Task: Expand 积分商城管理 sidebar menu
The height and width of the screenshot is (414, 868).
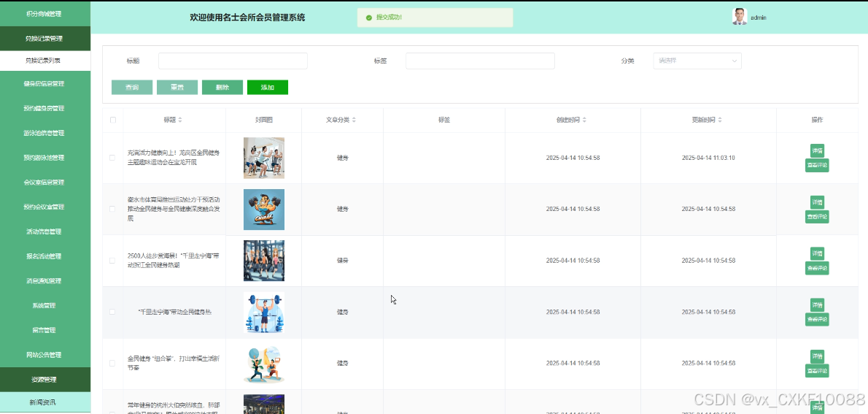Action: click(x=44, y=14)
